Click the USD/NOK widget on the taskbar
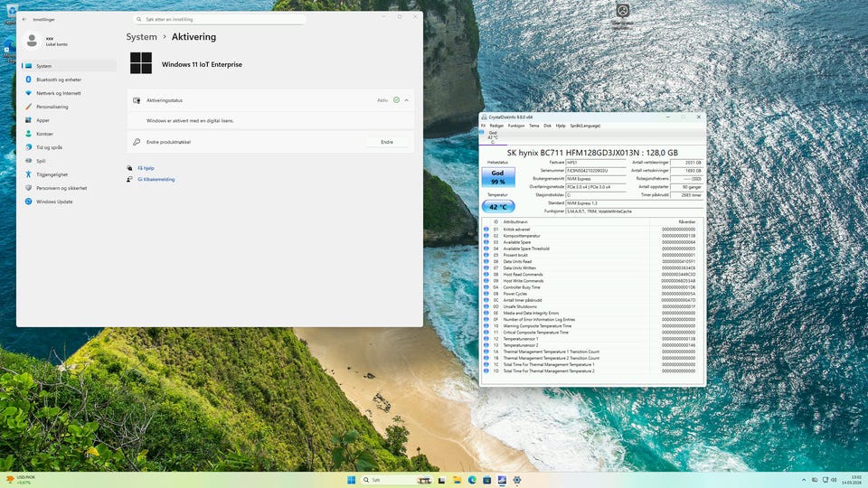 (x=19, y=480)
